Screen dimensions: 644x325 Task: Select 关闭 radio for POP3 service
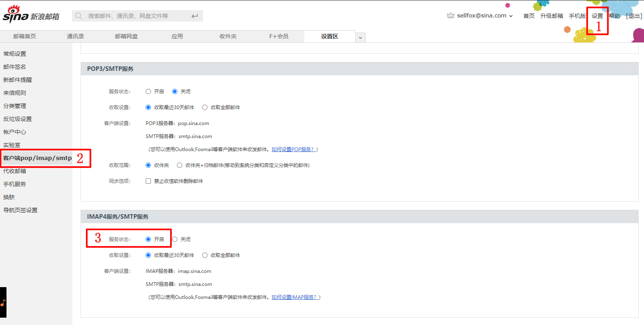coord(175,92)
